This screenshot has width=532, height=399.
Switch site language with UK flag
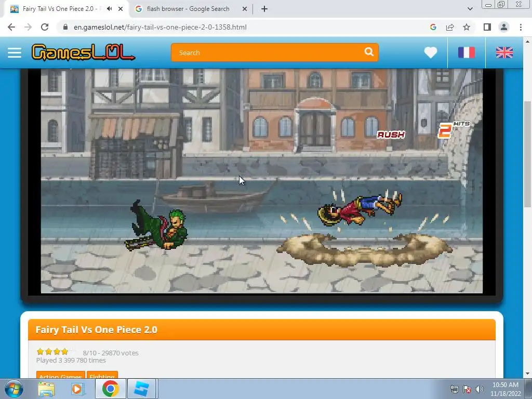pos(504,52)
